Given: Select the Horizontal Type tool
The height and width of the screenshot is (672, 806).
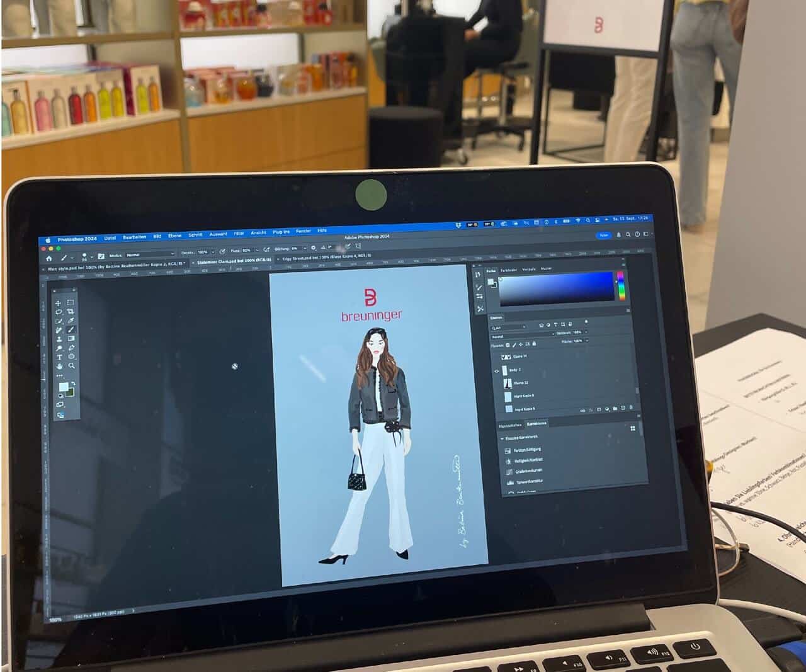Looking at the screenshot, I should click(x=59, y=357).
